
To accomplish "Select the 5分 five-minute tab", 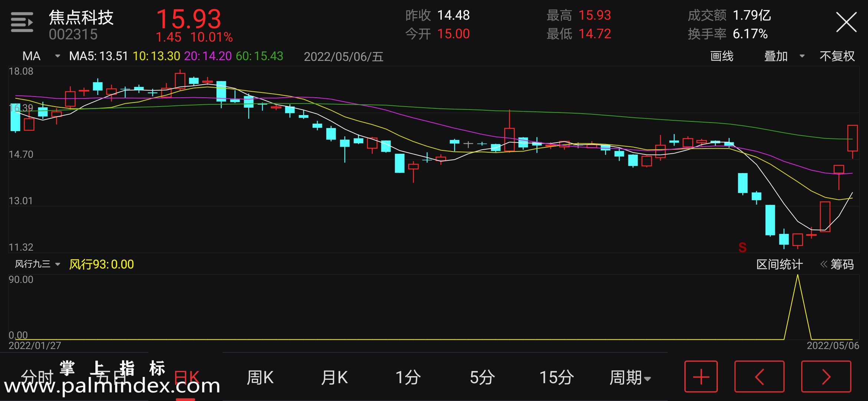I will coord(482,377).
